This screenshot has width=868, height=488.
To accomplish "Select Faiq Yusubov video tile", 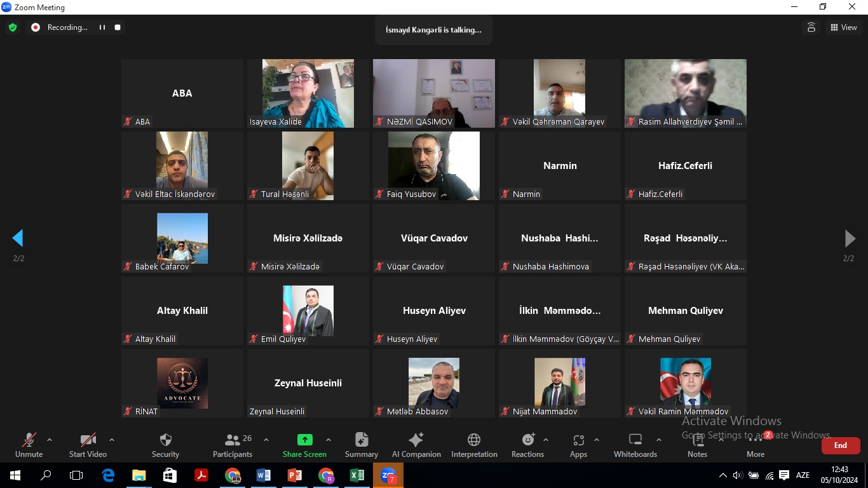I will click(434, 166).
